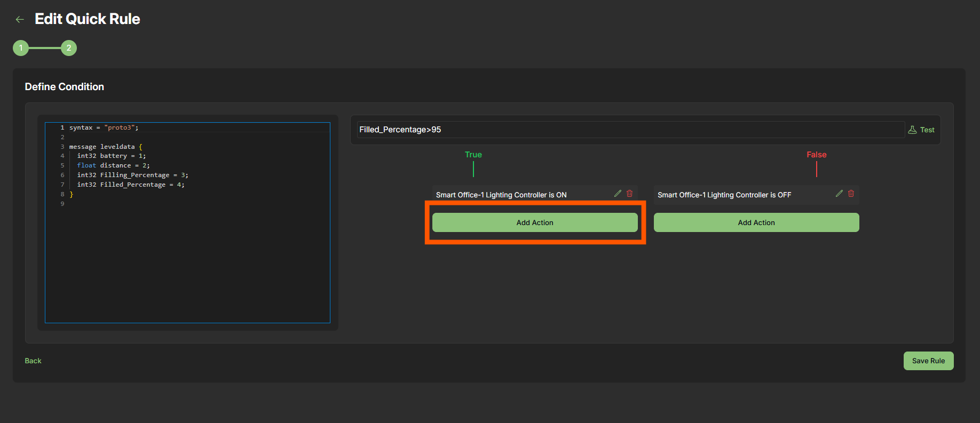Click the code line 'float distance = 2;'

114,165
